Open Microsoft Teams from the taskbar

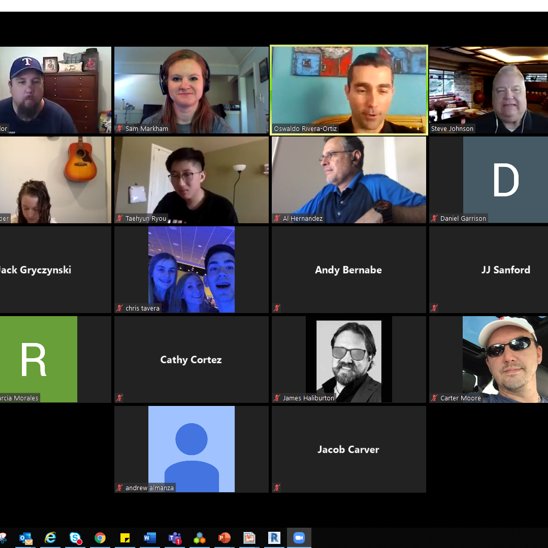(x=175, y=538)
